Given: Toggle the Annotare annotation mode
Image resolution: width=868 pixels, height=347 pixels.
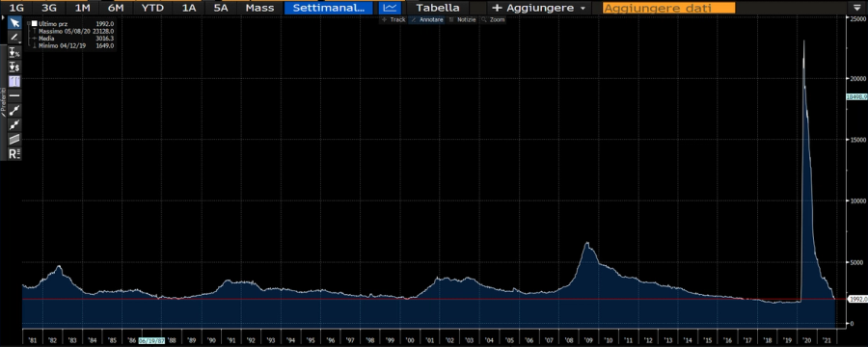Looking at the screenshot, I should coord(427,19).
